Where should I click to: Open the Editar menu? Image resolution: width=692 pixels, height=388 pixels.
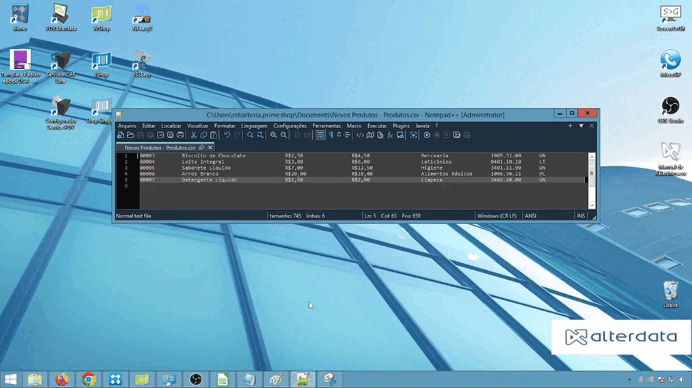point(148,126)
